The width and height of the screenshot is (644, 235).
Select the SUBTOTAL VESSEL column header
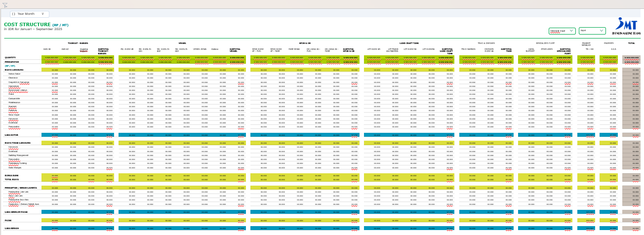pos(234,50)
